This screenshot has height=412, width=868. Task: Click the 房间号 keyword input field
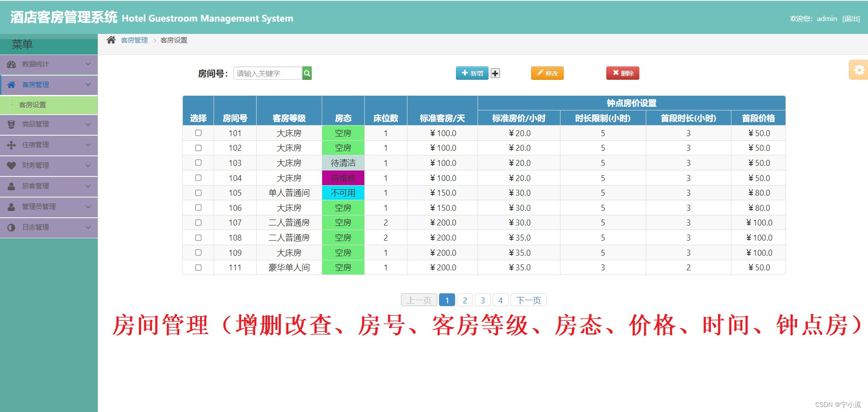pyautogui.click(x=268, y=73)
